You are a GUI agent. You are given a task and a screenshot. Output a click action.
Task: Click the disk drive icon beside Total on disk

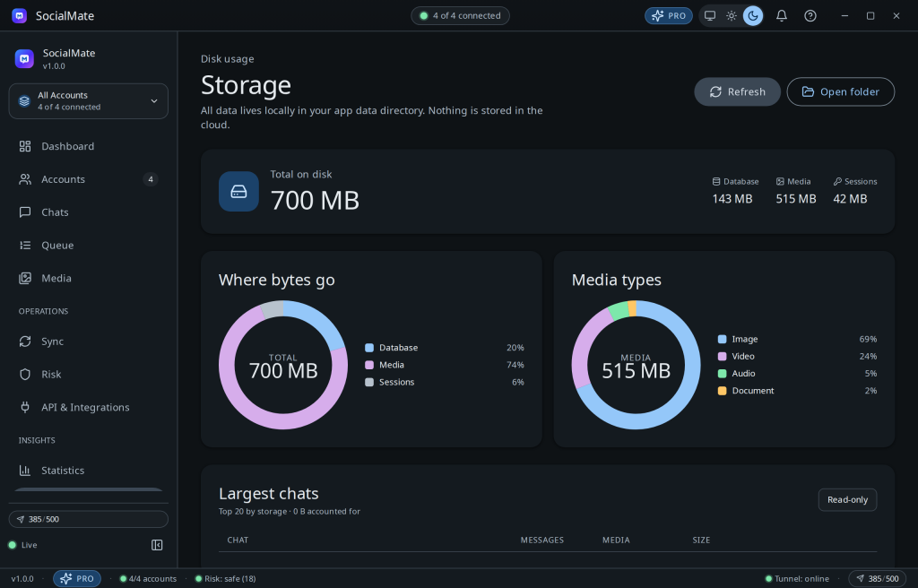(x=238, y=192)
